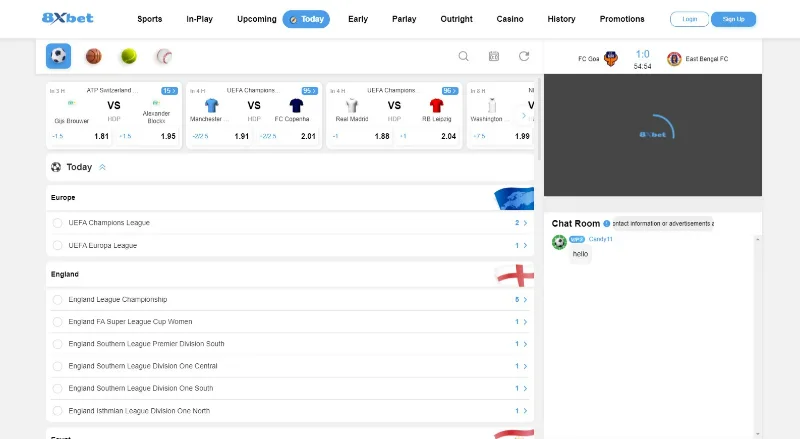Bet on Gijs Brouwer odds 1.81
The image size is (800, 439).
[x=81, y=136]
